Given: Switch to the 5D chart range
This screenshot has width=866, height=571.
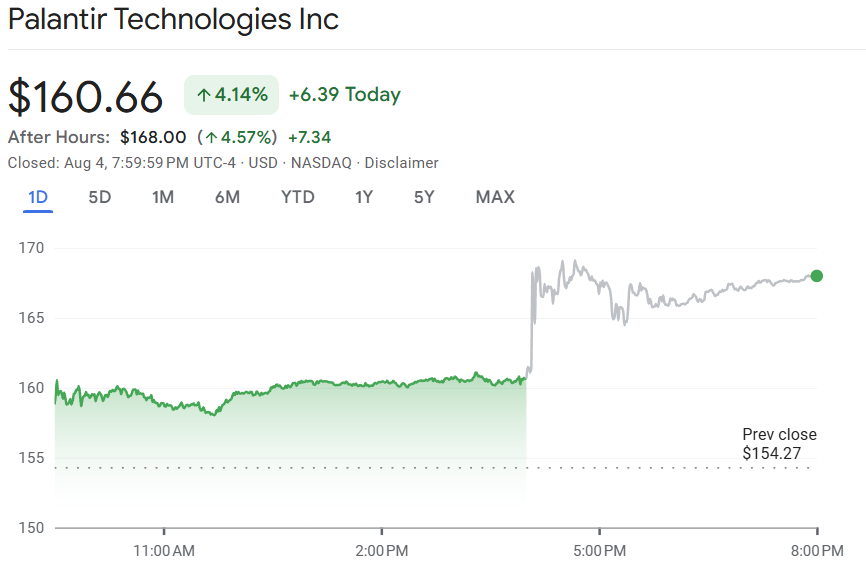Looking at the screenshot, I should pyautogui.click(x=100, y=197).
